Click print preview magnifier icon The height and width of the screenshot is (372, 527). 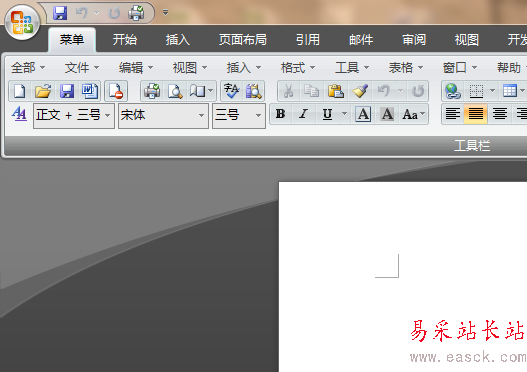(x=175, y=91)
